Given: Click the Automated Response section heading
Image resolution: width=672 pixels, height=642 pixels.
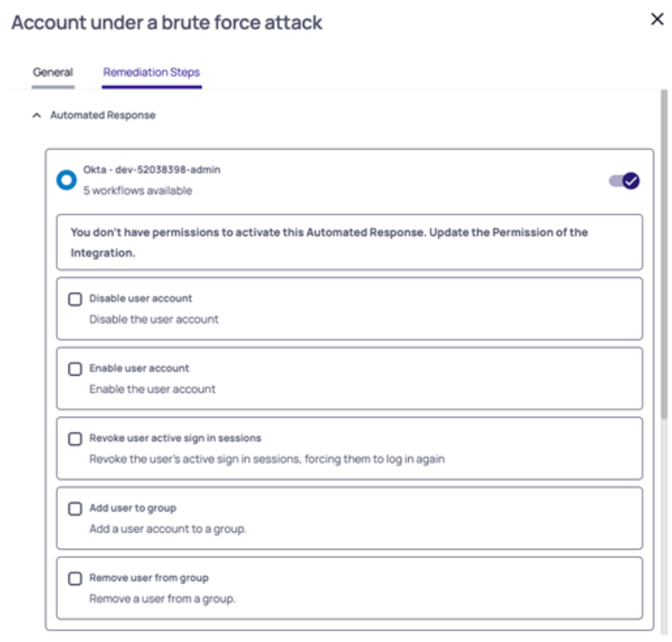Looking at the screenshot, I should click(x=103, y=116).
